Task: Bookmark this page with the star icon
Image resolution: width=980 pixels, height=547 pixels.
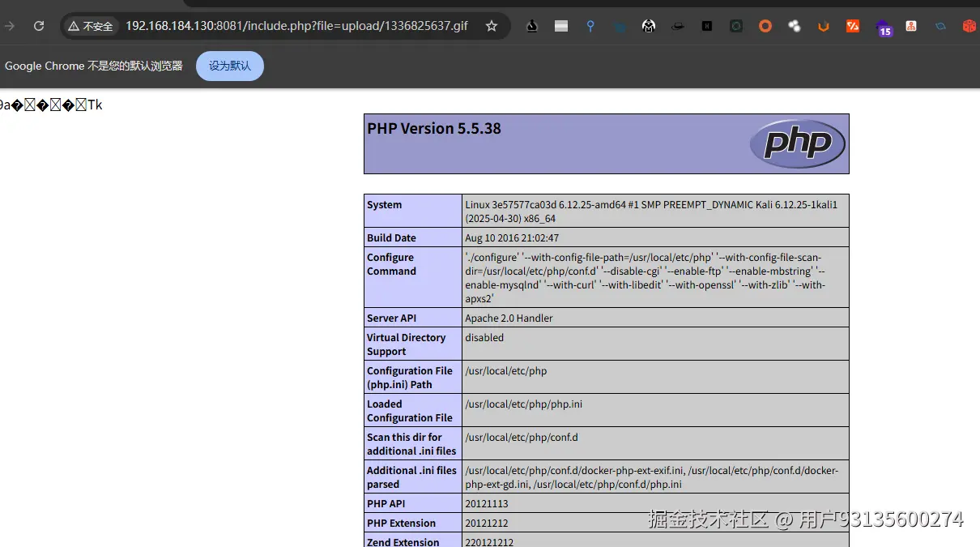Action: (492, 26)
